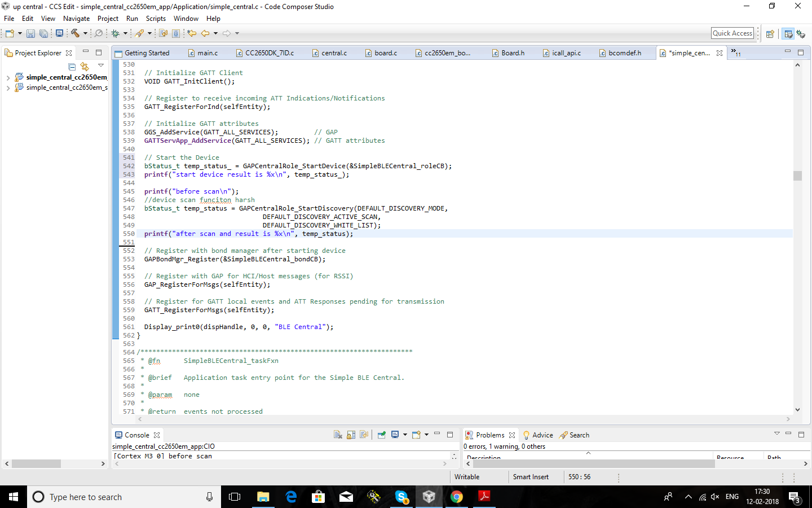Viewport: 812px width, 508px height.
Task: Open Project Explorer View Menu triangle
Action: pyautogui.click(x=101, y=66)
